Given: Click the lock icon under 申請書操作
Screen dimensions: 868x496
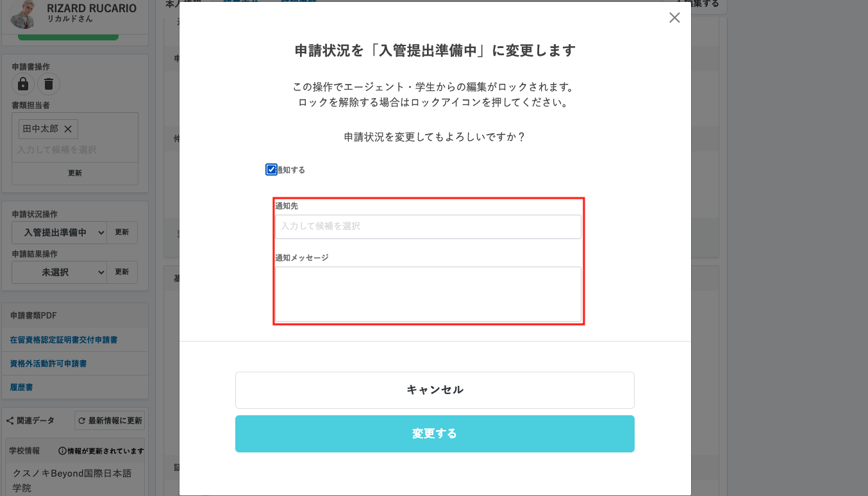Looking at the screenshot, I should click(23, 83).
